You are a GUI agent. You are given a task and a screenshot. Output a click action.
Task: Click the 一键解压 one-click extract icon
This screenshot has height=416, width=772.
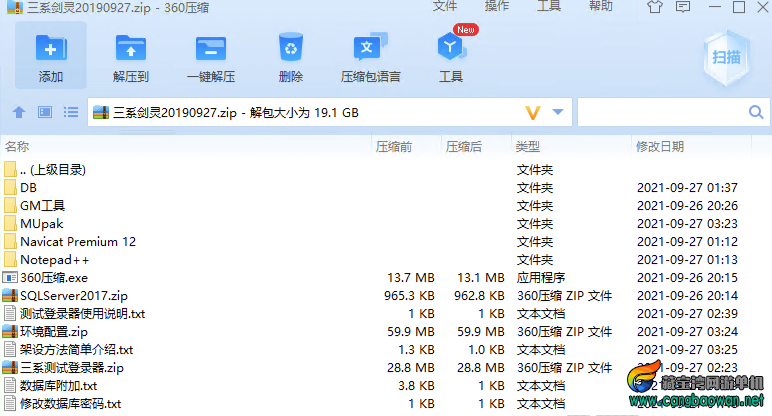pyautogui.click(x=211, y=49)
